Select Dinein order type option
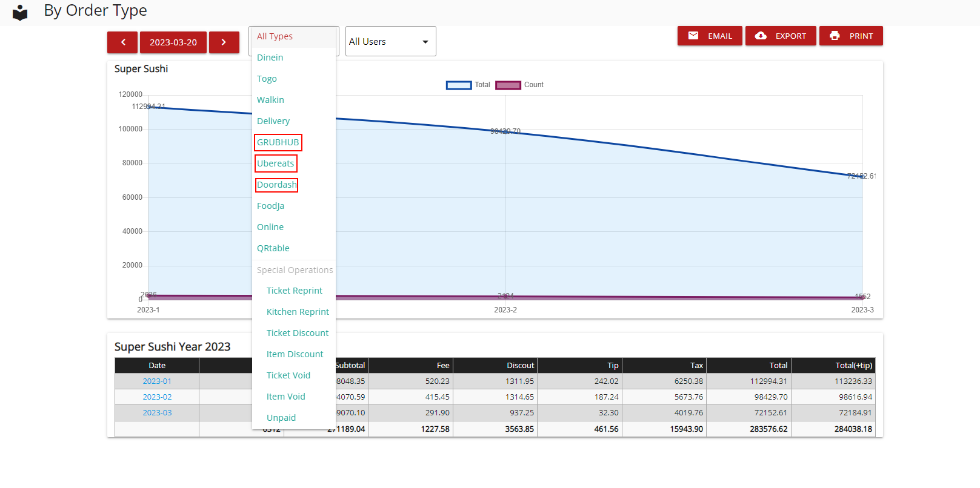The height and width of the screenshot is (488, 980). click(270, 58)
